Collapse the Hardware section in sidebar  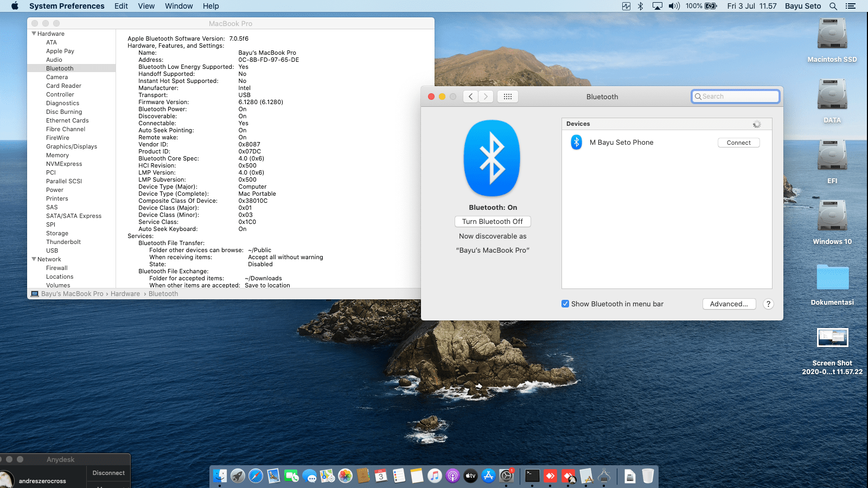pyautogui.click(x=34, y=34)
